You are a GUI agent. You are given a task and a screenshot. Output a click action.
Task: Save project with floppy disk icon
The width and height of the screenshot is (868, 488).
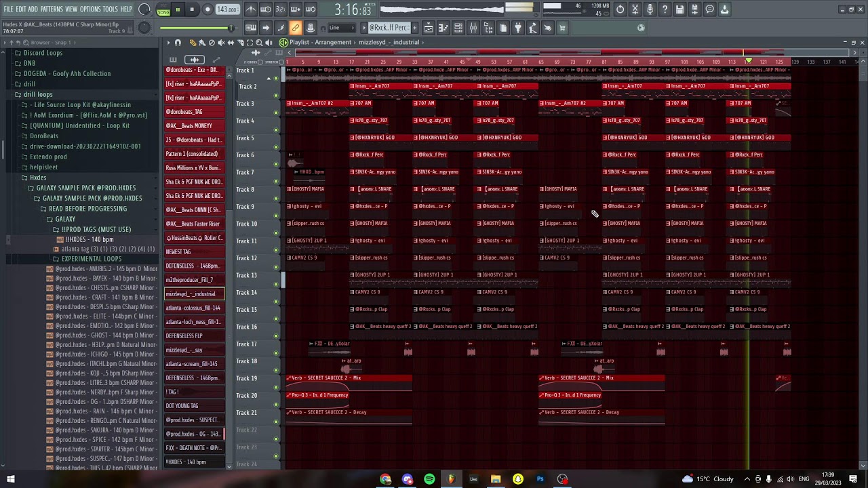click(679, 9)
